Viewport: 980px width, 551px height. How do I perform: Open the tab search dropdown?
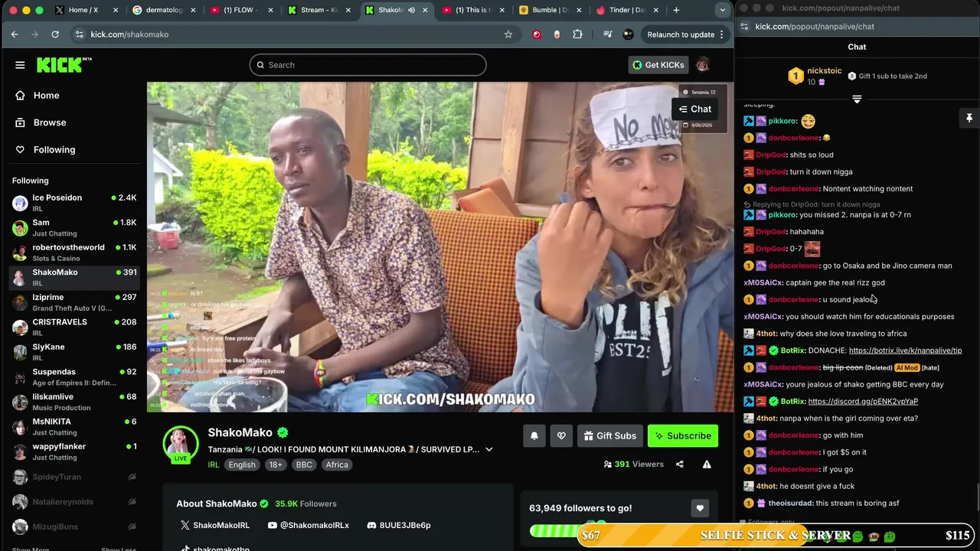722,10
